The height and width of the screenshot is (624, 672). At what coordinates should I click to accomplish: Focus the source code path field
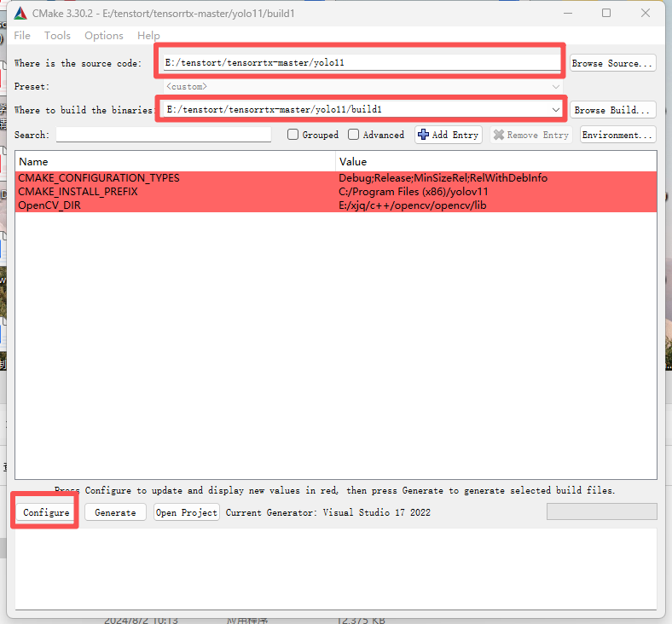[x=362, y=62]
